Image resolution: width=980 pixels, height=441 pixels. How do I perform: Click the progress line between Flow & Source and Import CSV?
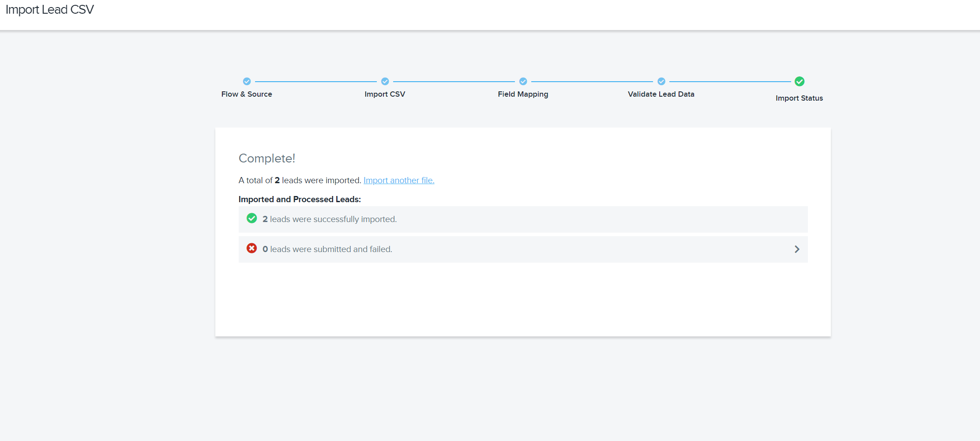tap(315, 82)
